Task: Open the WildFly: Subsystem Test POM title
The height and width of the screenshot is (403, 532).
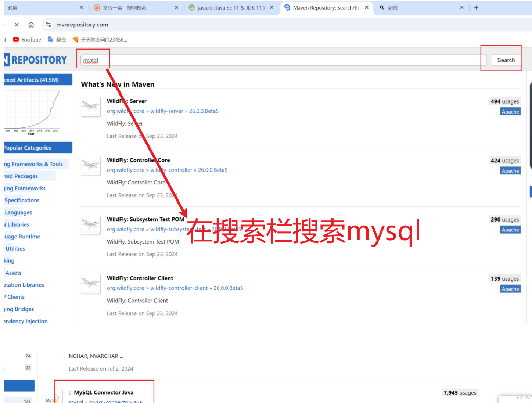Action: click(145, 219)
